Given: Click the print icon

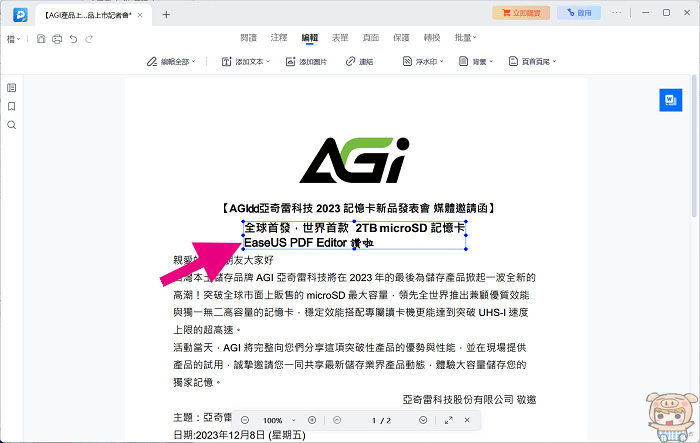Looking at the screenshot, I should (x=57, y=39).
